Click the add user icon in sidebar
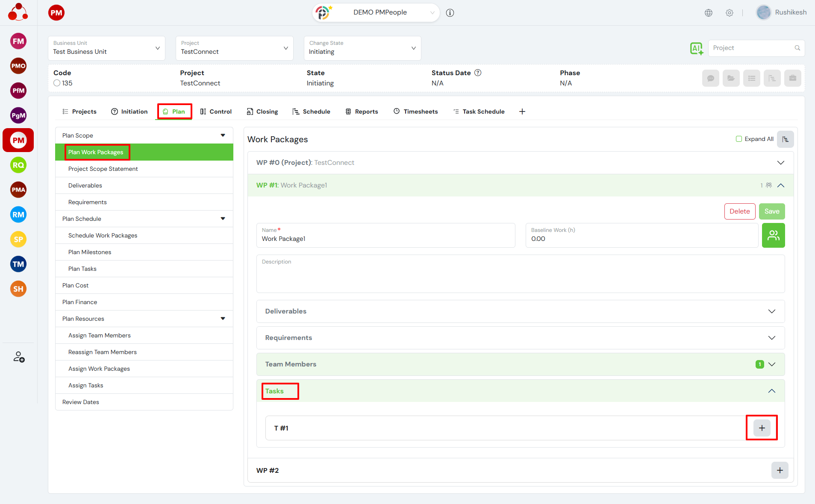The height and width of the screenshot is (504, 815). (x=19, y=357)
